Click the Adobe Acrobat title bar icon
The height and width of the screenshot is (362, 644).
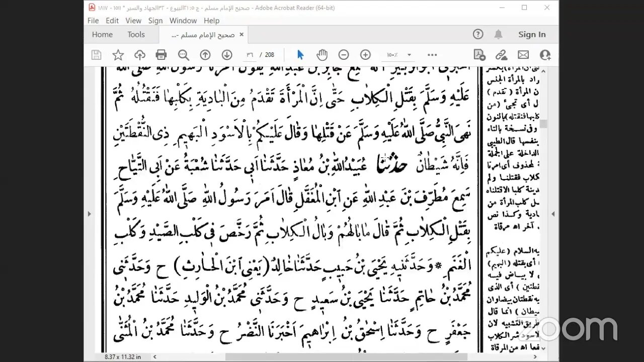[x=91, y=8]
